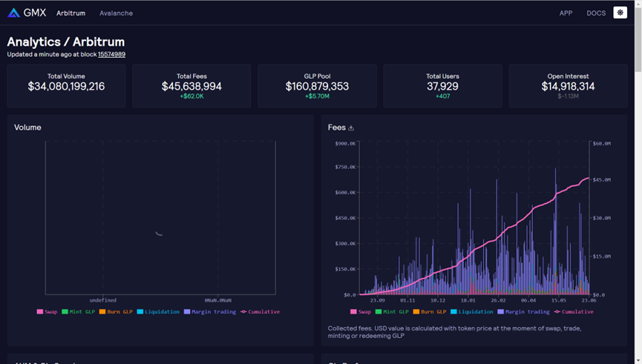Switch to the Avalanche tab
This screenshot has height=364, width=642.
click(x=116, y=13)
